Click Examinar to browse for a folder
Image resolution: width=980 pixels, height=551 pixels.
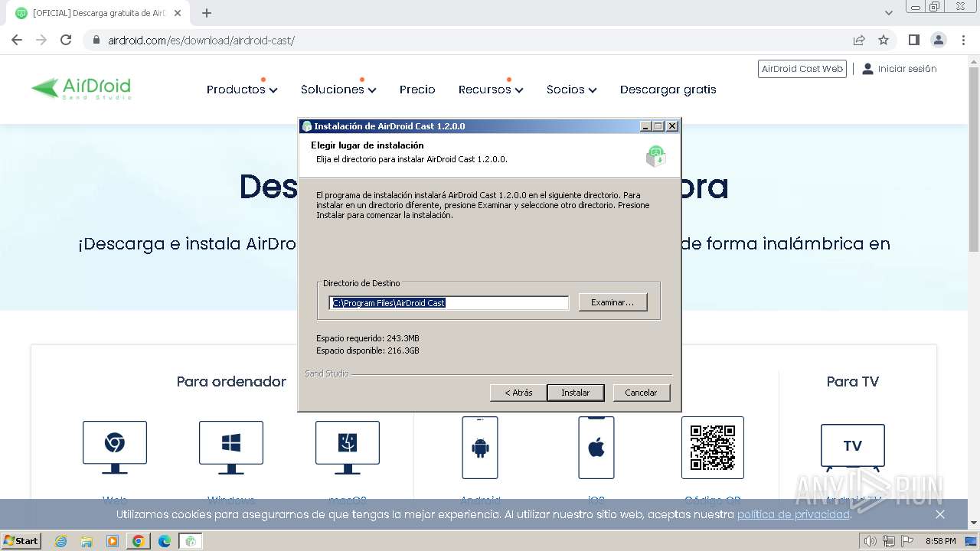[612, 302]
